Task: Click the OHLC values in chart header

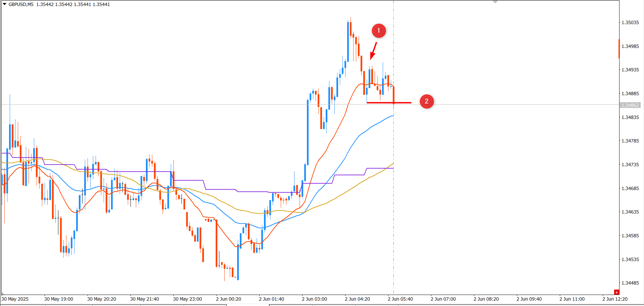Action: pos(73,4)
